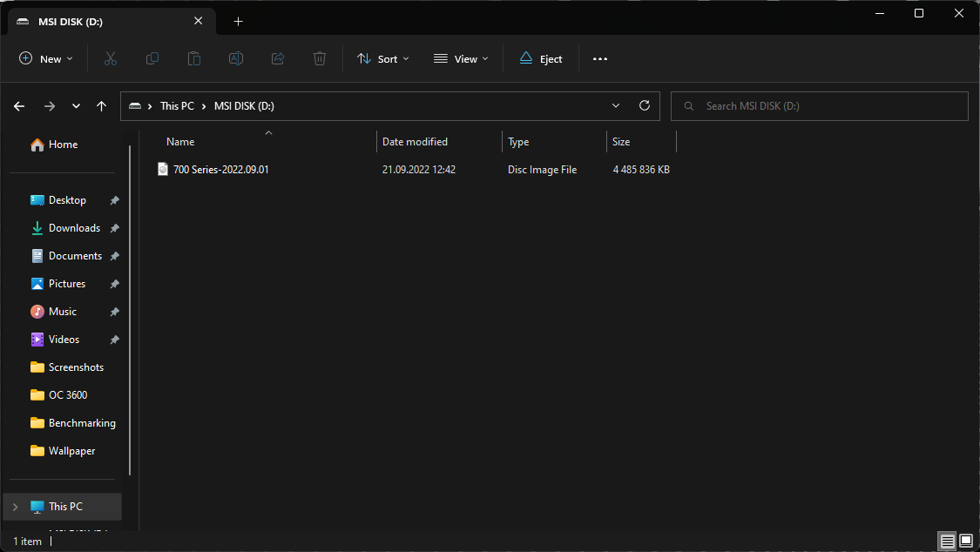Click the Eject icon for the drive
980x552 pixels.
540,58
